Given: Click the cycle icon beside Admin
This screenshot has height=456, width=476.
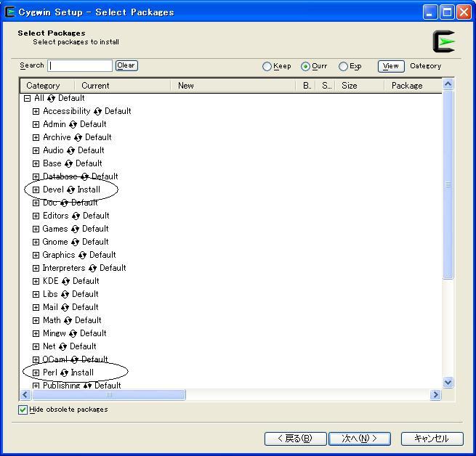Looking at the screenshot, I should (x=73, y=125).
